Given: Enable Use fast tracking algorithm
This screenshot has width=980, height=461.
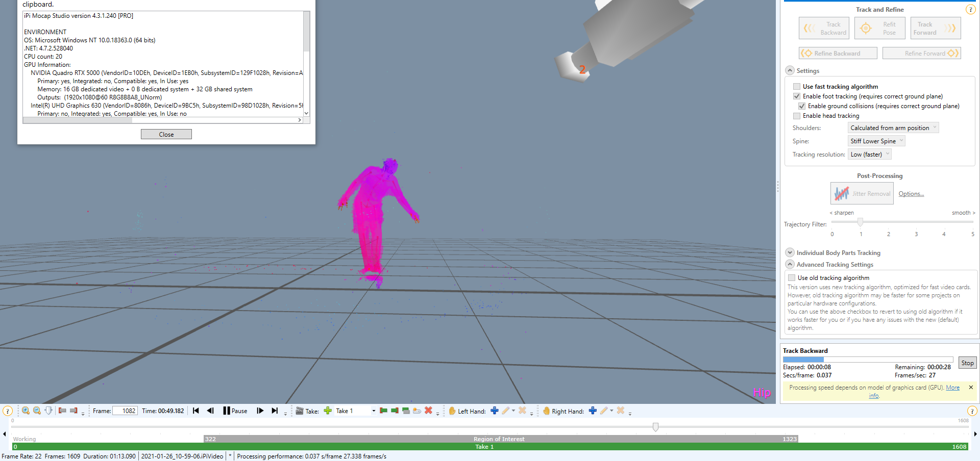Looking at the screenshot, I should [x=797, y=87].
